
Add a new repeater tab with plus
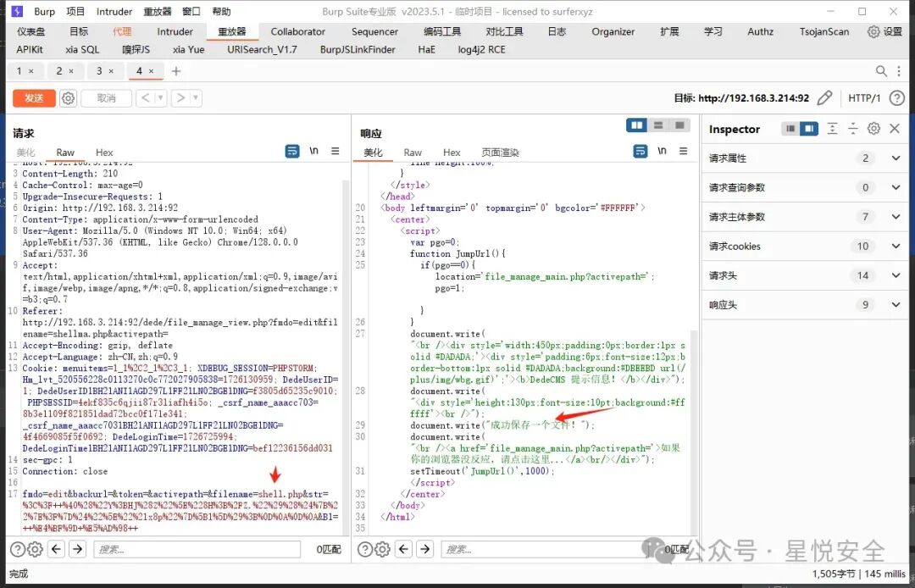tap(175, 71)
